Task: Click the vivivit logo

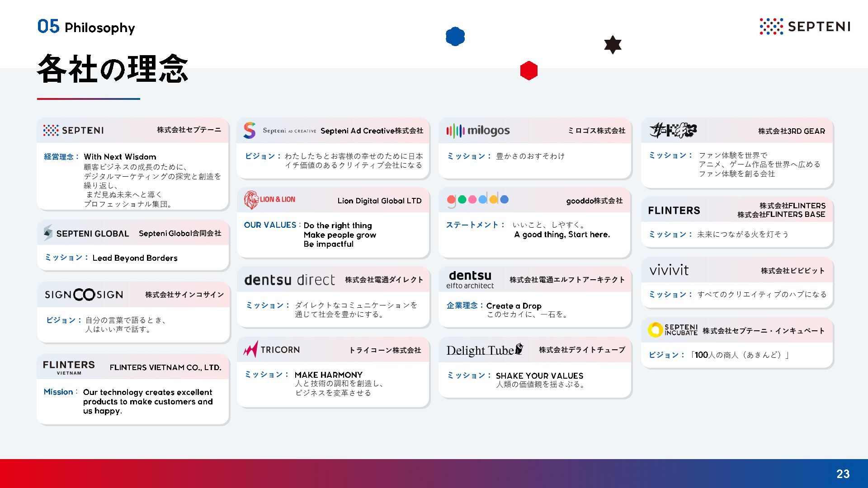Action: (669, 270)
